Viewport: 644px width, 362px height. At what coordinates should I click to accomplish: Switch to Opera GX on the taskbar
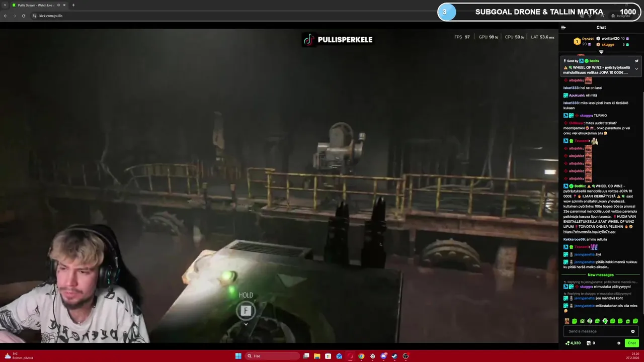[350, 356]
